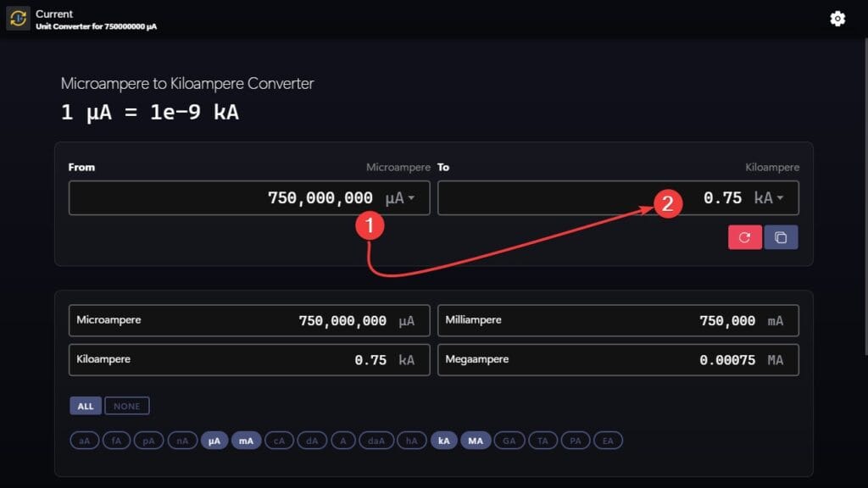Toggle the dA unit chip
The width and height of the screenshot is (868, 488).
(312, 441)
